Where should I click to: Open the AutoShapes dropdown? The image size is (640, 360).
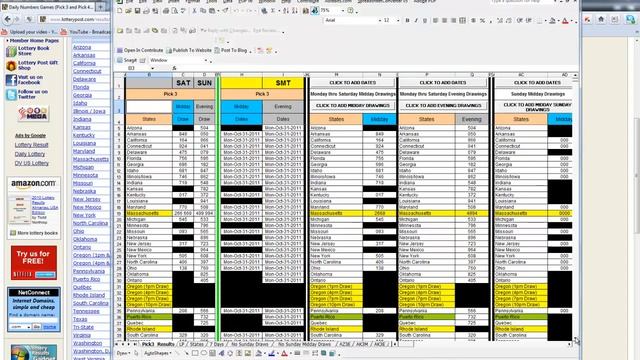click(x=158, y=353)
